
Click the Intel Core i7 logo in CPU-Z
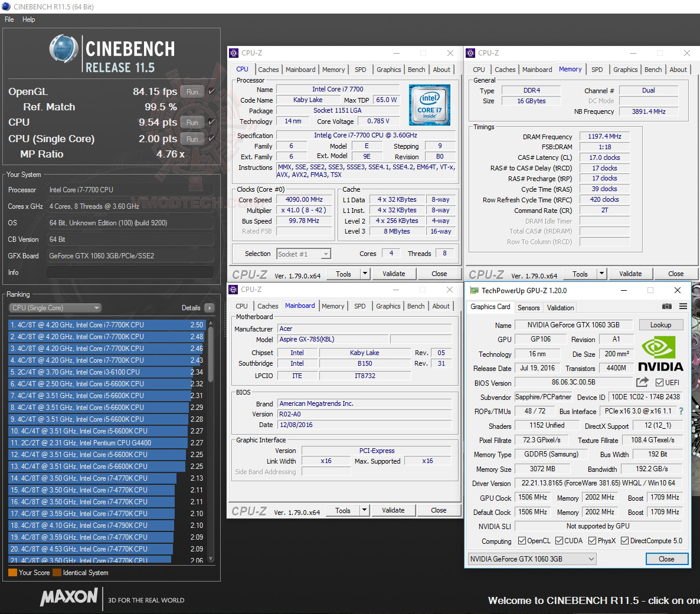pos(430,106)
